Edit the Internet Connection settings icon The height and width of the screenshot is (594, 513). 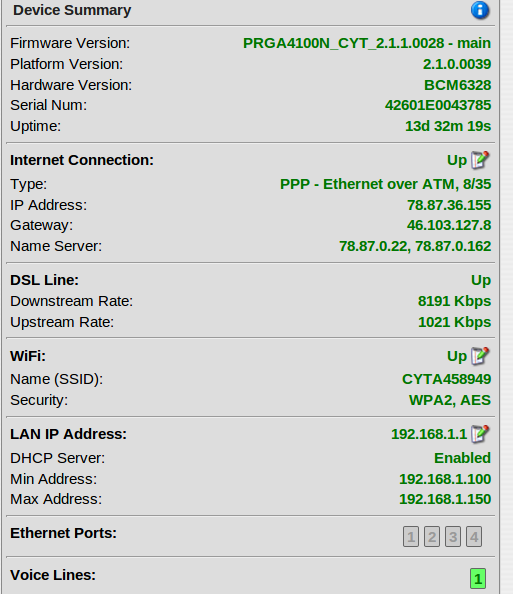coord(480,160)
